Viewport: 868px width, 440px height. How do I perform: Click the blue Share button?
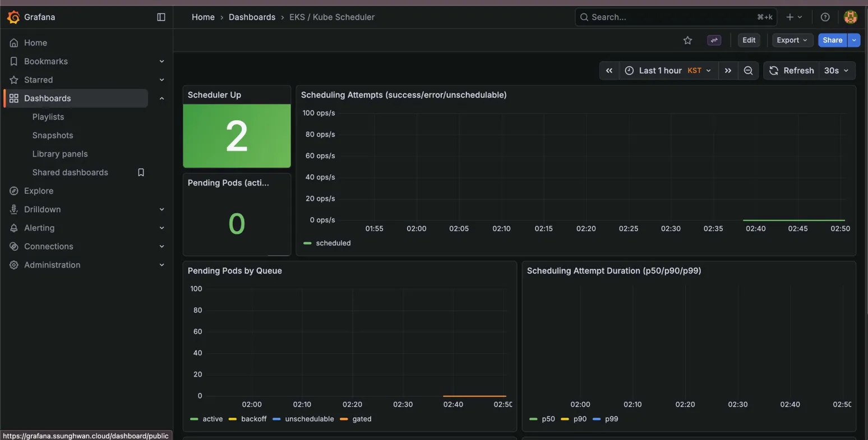tap(833, 40)
